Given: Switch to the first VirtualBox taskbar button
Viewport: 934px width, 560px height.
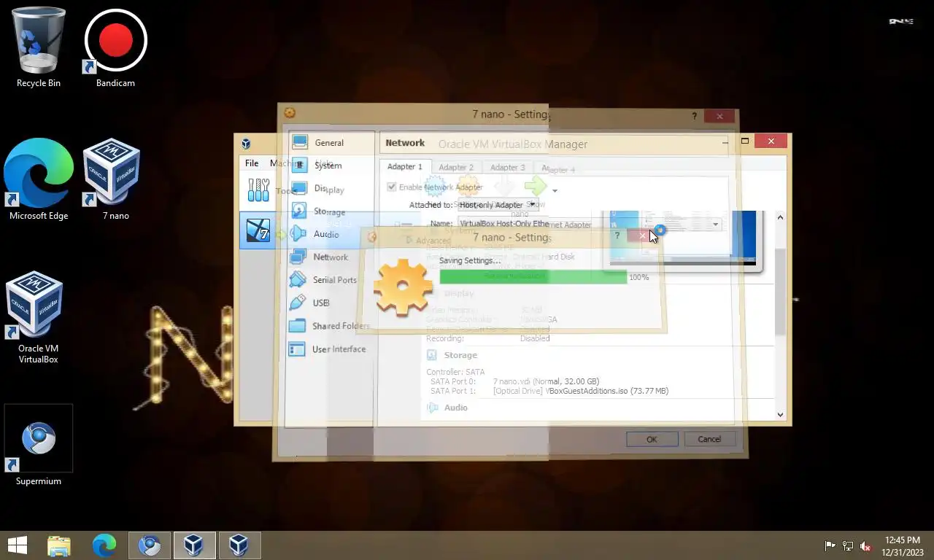Looking at the screenshot, I should tap(194, 545).
